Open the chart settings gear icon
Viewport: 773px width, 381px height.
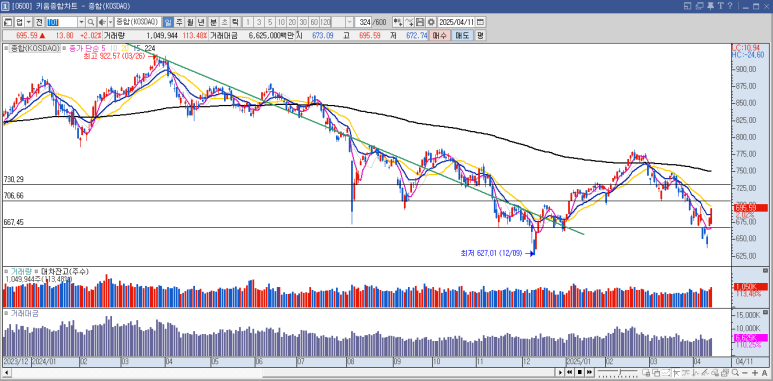[431, 22]
